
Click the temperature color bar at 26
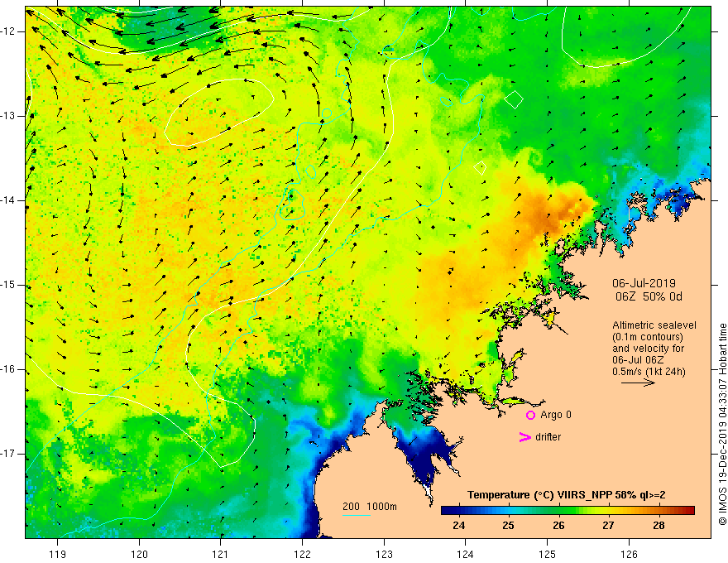coord(558,511)
